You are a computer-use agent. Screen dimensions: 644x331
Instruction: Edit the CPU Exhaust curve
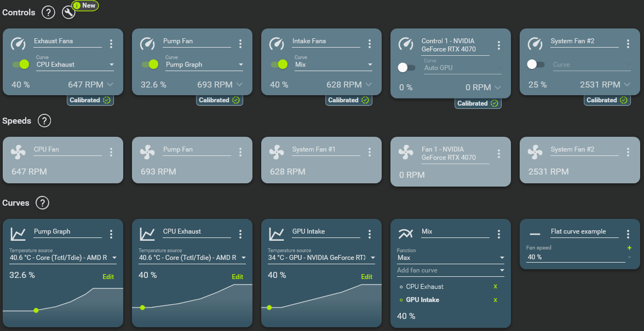point(238,277)
